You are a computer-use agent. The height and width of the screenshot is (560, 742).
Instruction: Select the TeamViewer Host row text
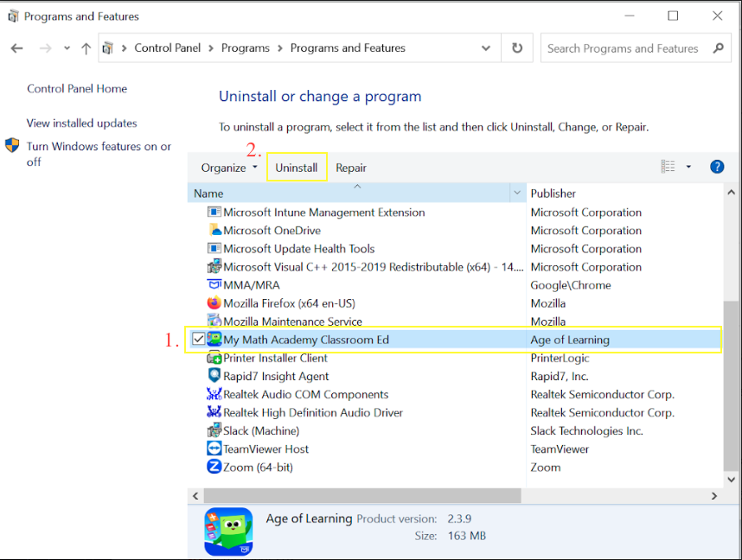(x=266, y=449)
